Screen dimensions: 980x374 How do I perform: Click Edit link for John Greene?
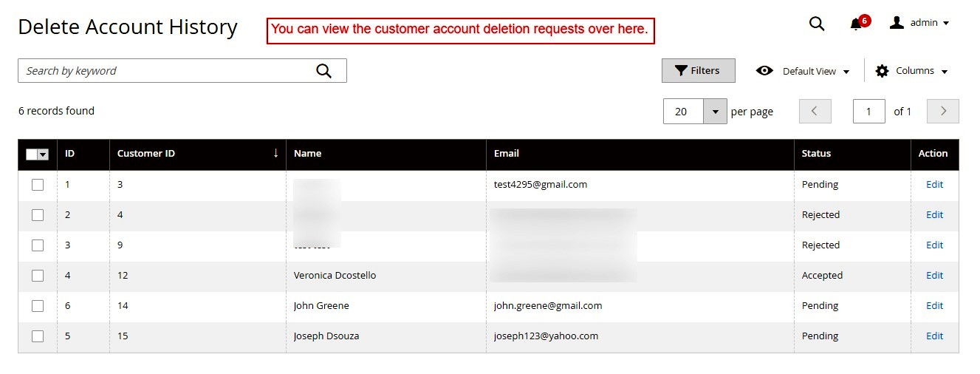(934, 306)
